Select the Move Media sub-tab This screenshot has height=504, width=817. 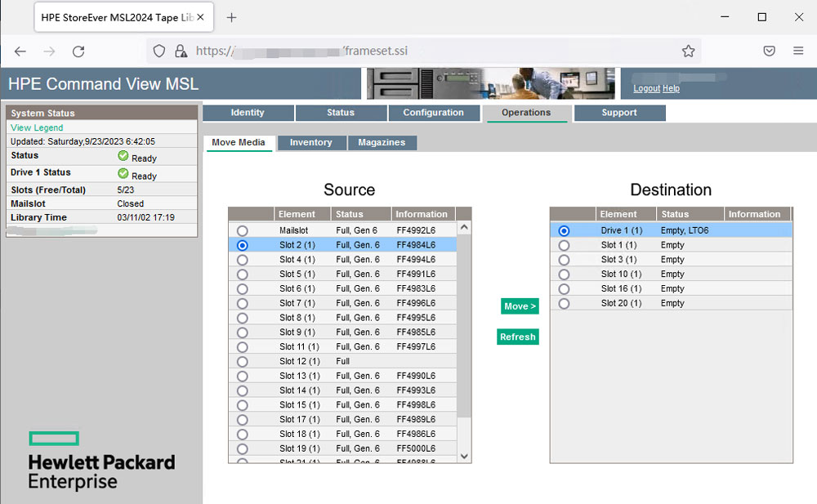[239, 142]
